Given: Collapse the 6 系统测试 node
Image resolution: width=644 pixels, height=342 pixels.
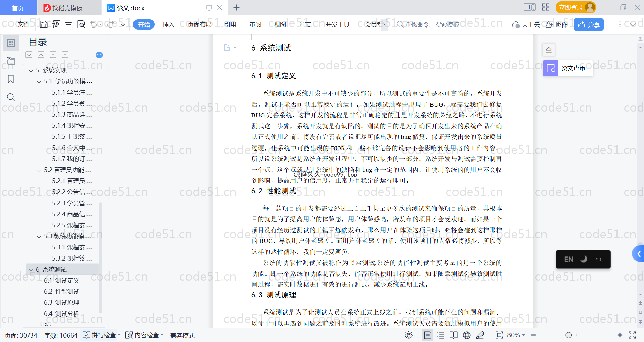Looking at the screenshot, I should (x=31, y=270).
